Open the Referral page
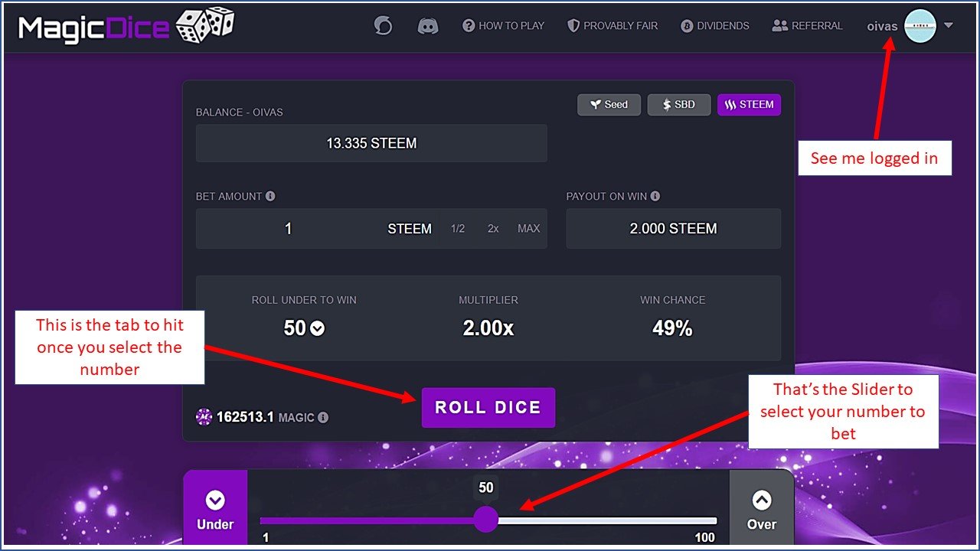Image resolution: width=980 pixels, height=551 pixels. [x=807, y=26]
